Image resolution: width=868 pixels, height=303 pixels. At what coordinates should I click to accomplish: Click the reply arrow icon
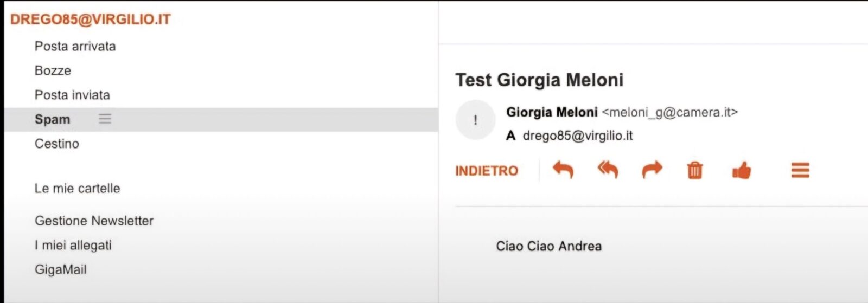(563, 170)
